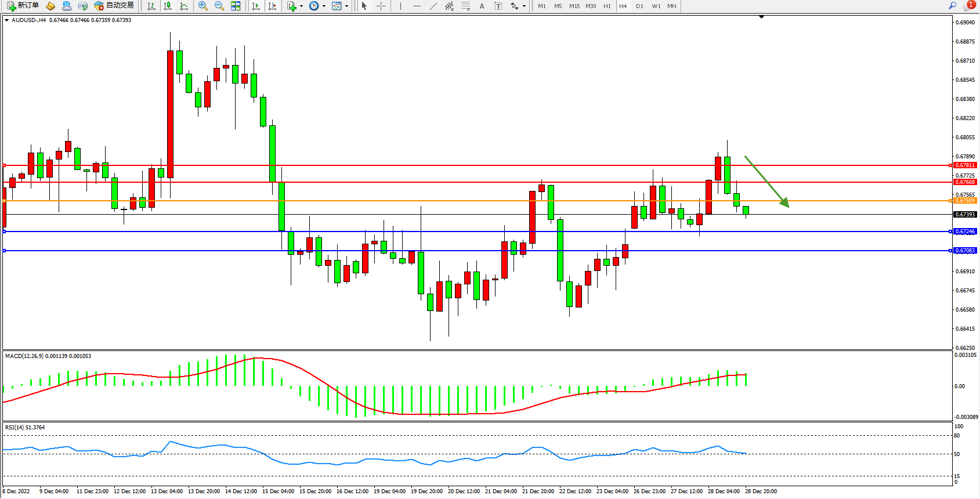Viewport: 980px width, 499px height.
Task: Click the search magnifier icon
Action: (x=952, y=6)
